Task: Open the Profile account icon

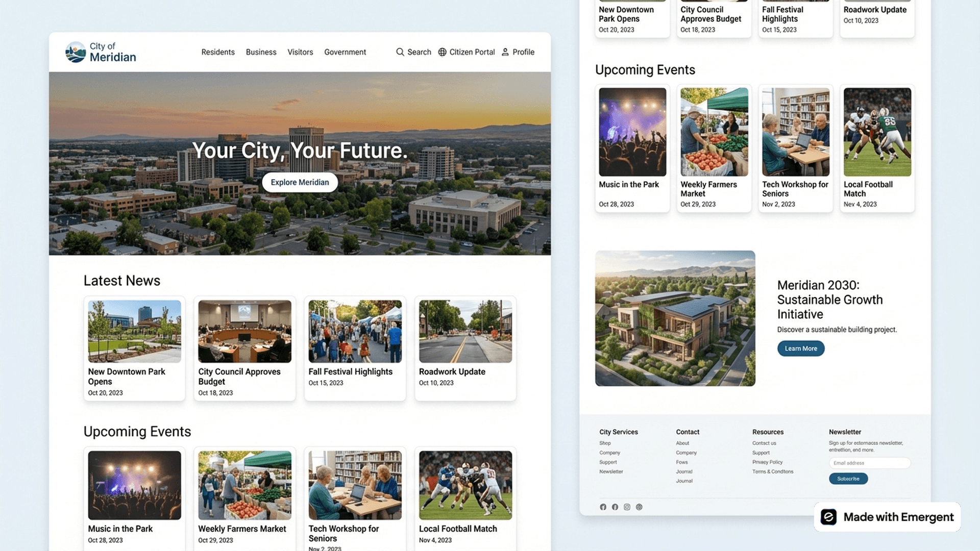Action: 505,52
